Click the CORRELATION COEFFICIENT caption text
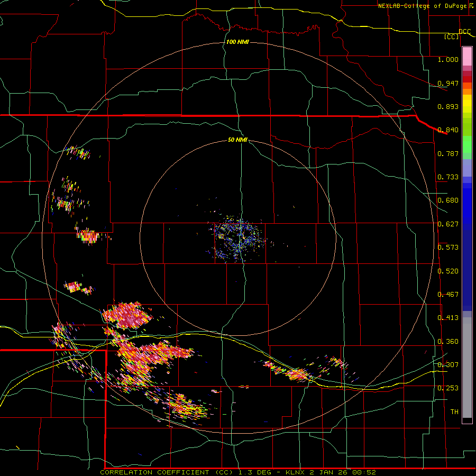The width and height of the screenshot is (476, 476). (154, 472)
